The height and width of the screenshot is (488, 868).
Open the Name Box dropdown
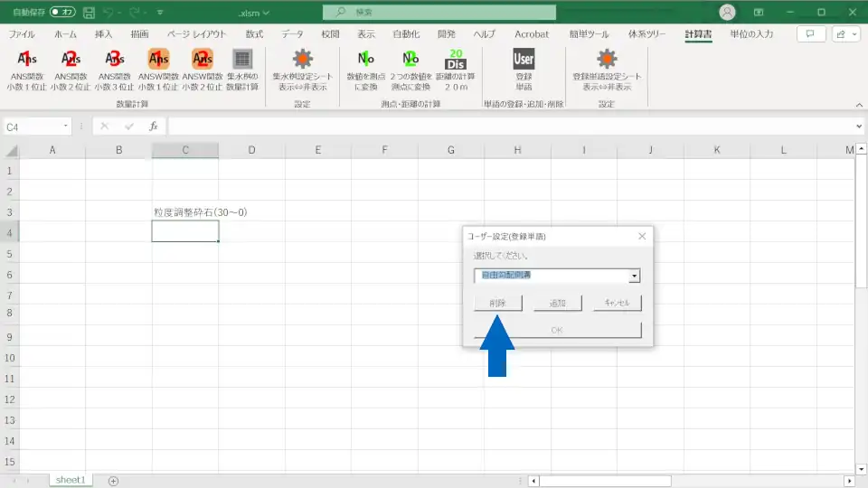point(66,127)
